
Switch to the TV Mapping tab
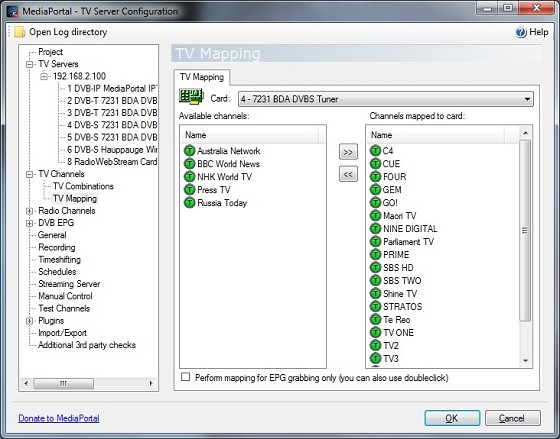(202, 77)
